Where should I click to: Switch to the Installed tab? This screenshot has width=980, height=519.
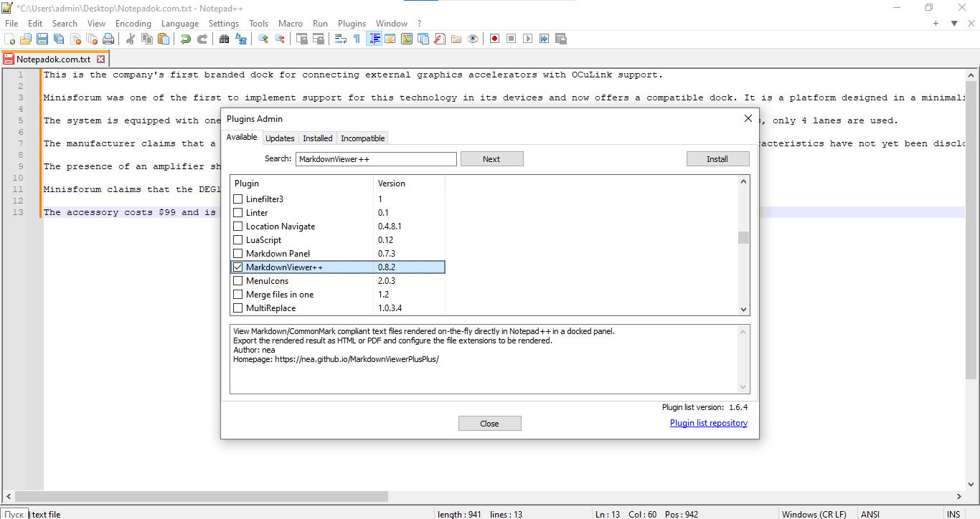click(317, 138)
